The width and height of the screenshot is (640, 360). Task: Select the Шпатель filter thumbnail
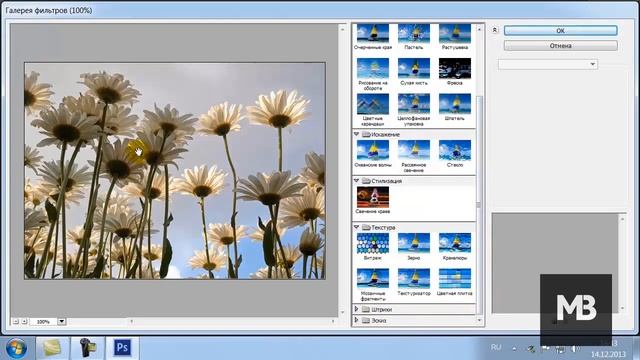pyautogui.click(x=455, y=104)
